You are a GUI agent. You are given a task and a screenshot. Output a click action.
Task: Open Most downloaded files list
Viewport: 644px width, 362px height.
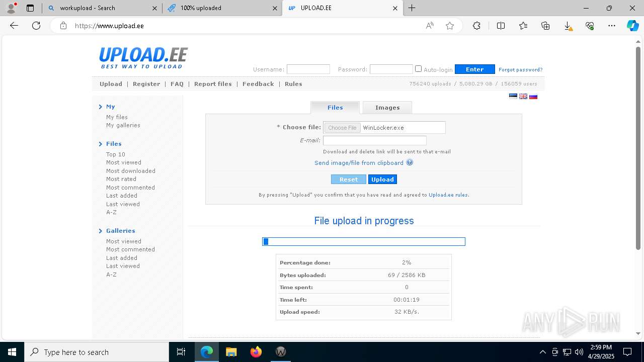coord(131,171)
